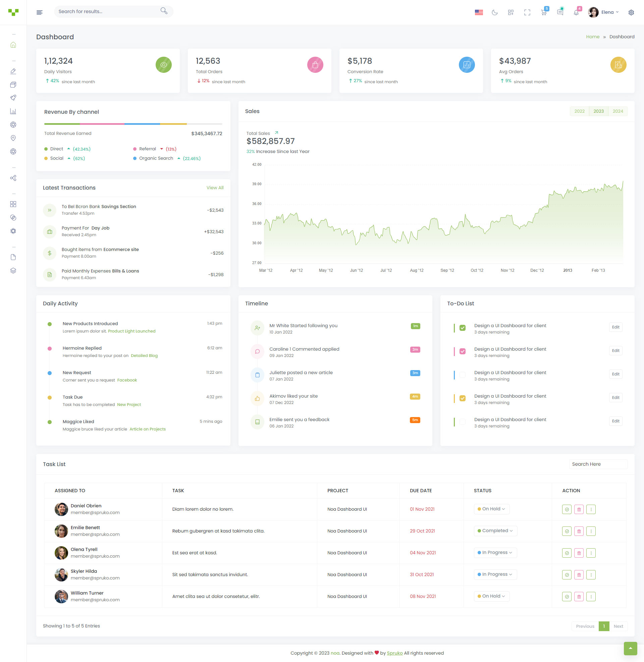Uncheck the yellow fourth To-Do checkbox
This screenshot has width=644, height=662.
click(462, 398)
